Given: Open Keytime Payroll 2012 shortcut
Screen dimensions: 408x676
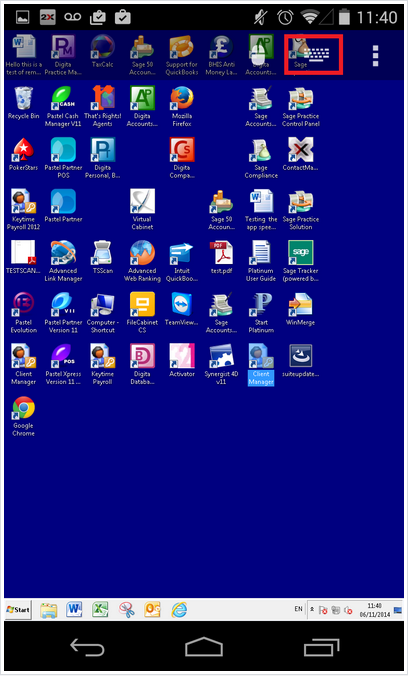Looking at the screenshot, I should tap(23, 210).
